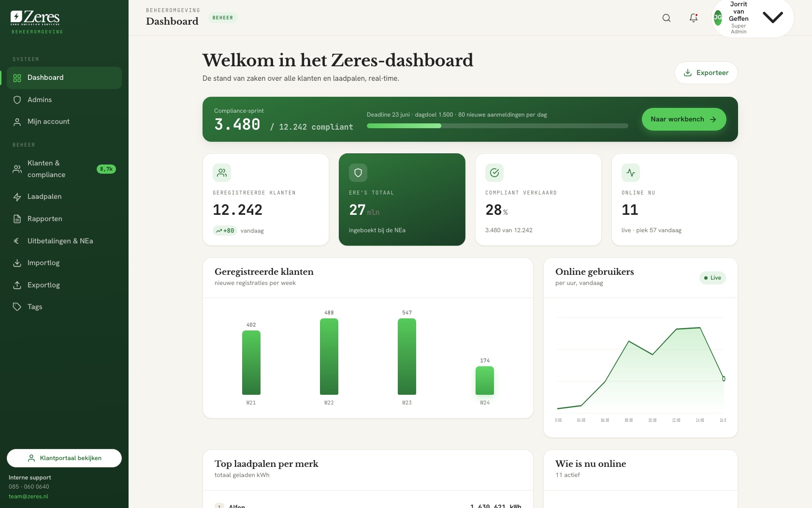Click the Zeres logo

point(35,18)
